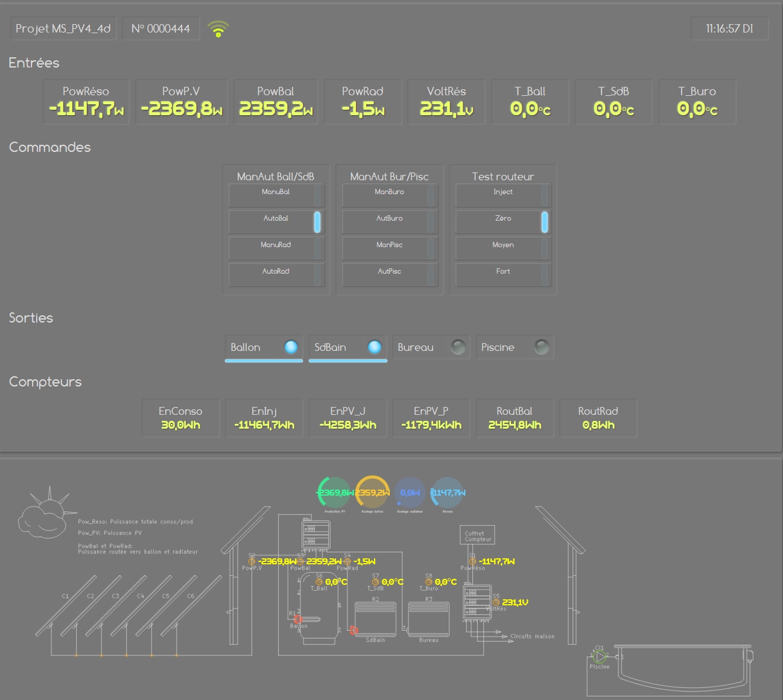Image resolution: width=783 pixels, height=700 pixels.
Task: Click the green Production PV gauge
Action: tap(334, 493)
